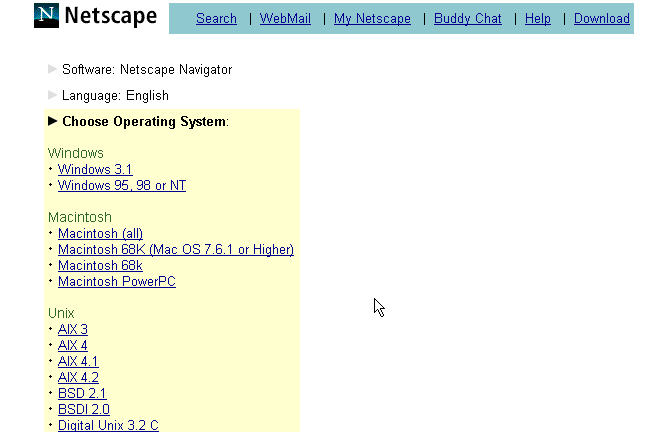The image size is (658, 432).
Task: Click the arrow beside Software: Netscape Navigator
Action: click(53, 69)
